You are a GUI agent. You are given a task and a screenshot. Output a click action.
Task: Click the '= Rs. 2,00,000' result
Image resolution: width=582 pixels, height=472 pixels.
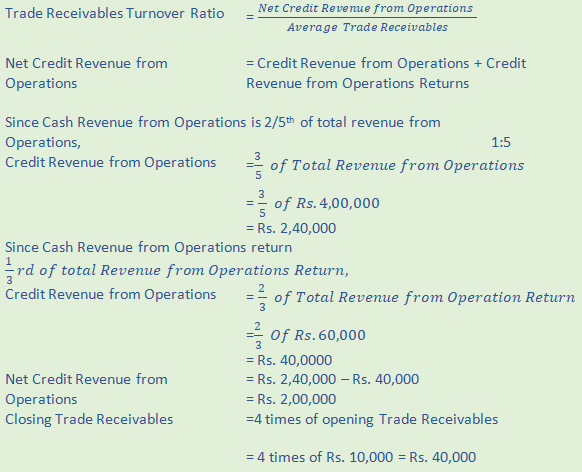click(291, 399)
